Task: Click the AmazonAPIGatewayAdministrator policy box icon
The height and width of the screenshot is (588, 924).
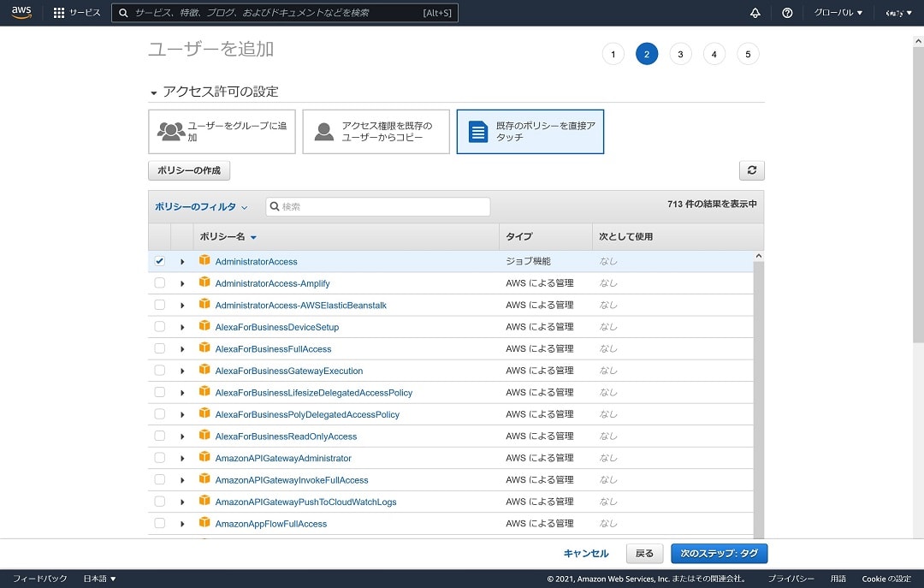Action: (204, 456)
